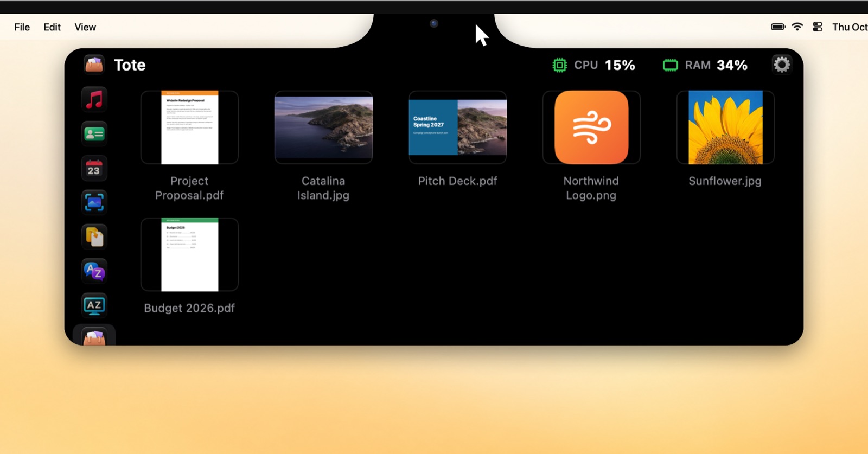Select the screenshot capture icon in the sidebar
Screen dimensions: 868x454
pyautogui.click(x=94, y=203)
